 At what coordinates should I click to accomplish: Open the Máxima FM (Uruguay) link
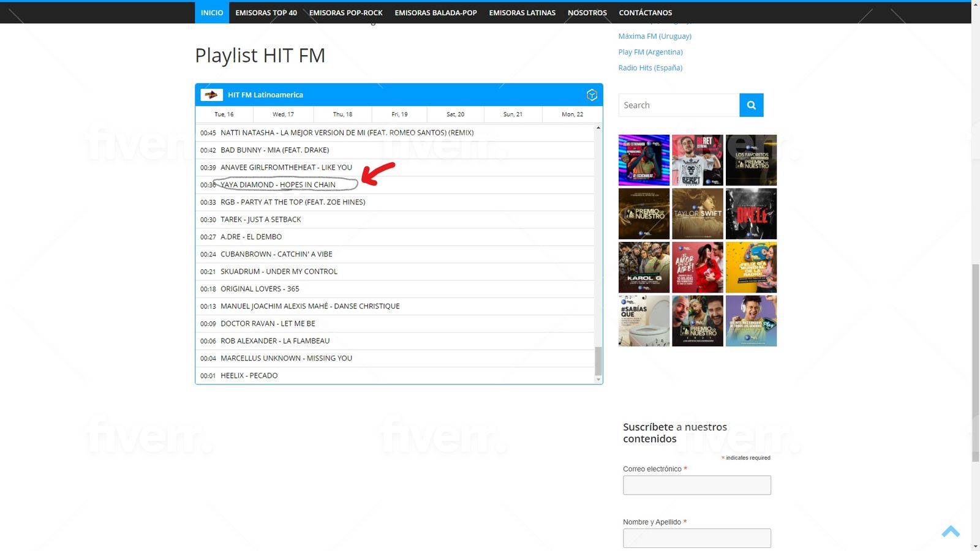[655, 36]
